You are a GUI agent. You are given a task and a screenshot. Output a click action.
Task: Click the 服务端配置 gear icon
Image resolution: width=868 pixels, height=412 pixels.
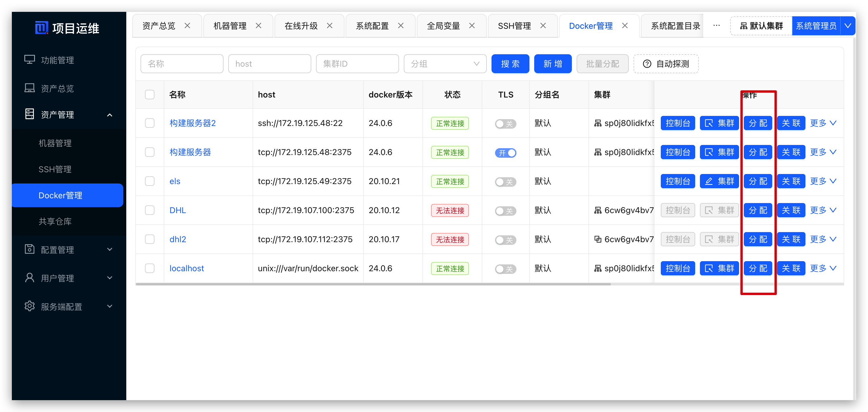[30, 306]
